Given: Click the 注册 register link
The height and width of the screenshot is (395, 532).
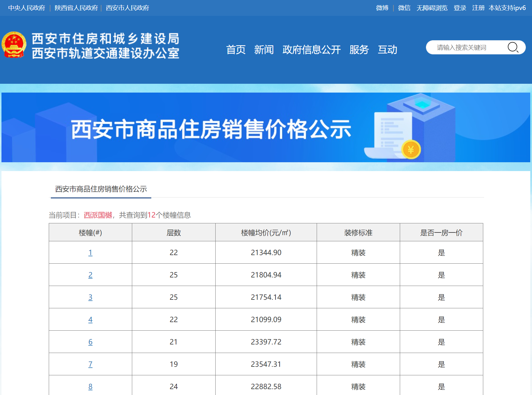Looking at the screenshot, I should [478, 8].
